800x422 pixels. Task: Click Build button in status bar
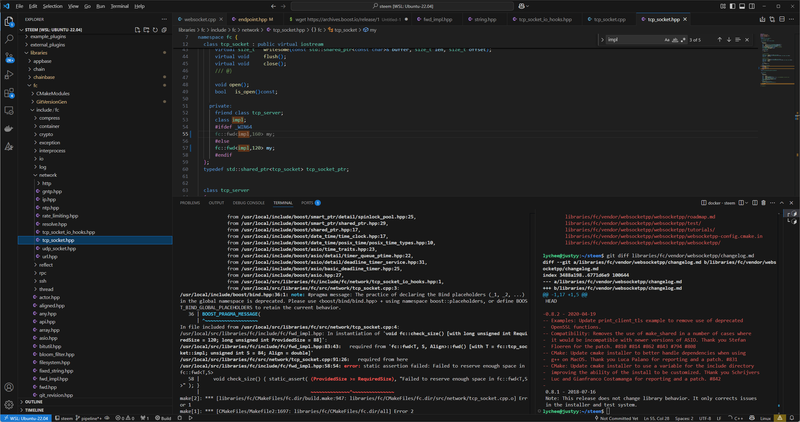click(x=163, y=418)
